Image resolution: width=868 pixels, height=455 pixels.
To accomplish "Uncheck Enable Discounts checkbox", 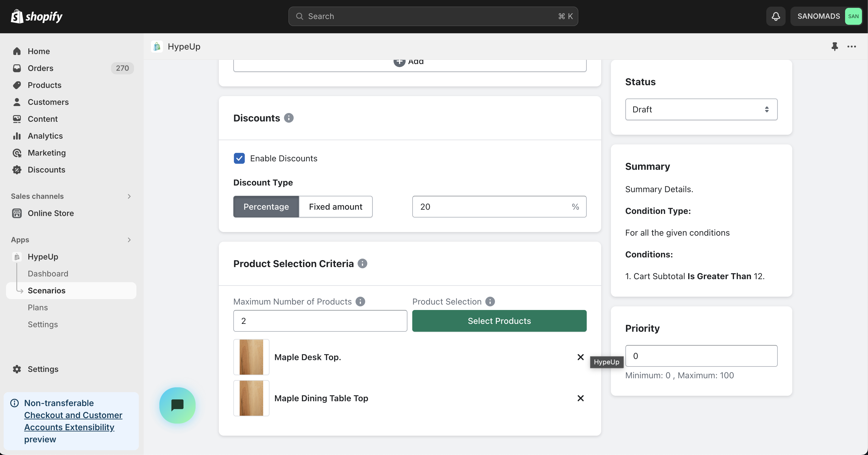I will click(239, 158).
